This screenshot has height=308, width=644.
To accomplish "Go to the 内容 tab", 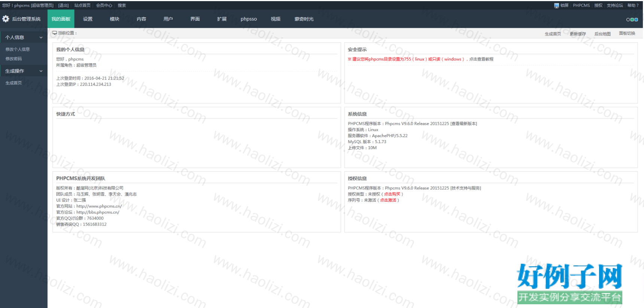I will click(142, 19).
